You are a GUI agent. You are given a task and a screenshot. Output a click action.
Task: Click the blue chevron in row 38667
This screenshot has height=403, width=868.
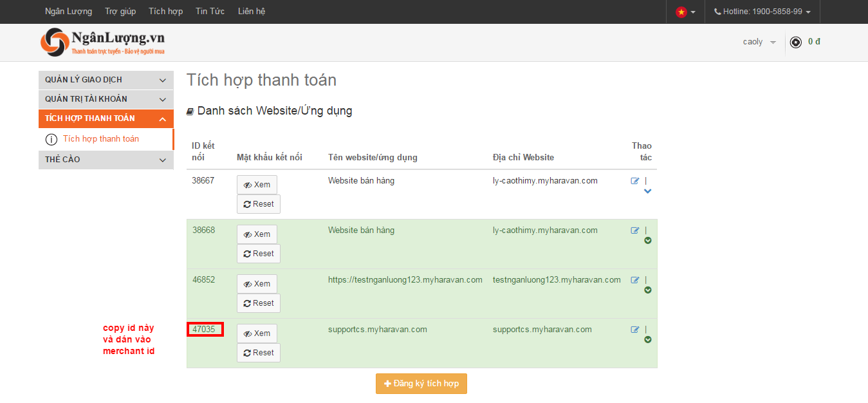click(x=648, y=191)
